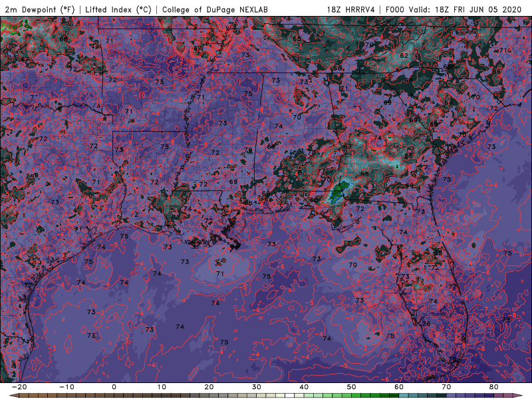Viewport: 532px width, 399px height.
Task: Click the 'Lifted Index (°C)' header label
Action: pyautogui.click(x=118, y=10)
